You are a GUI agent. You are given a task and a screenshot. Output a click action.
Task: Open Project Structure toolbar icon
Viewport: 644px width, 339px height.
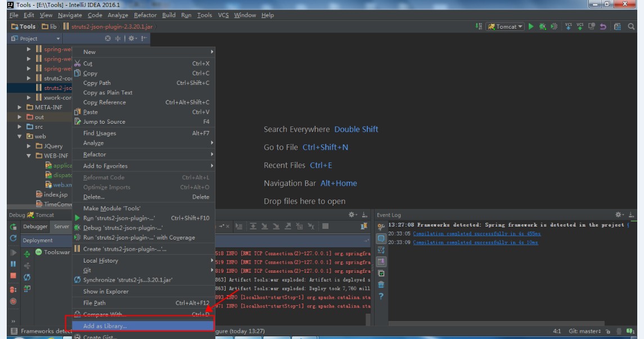(618, 26)
